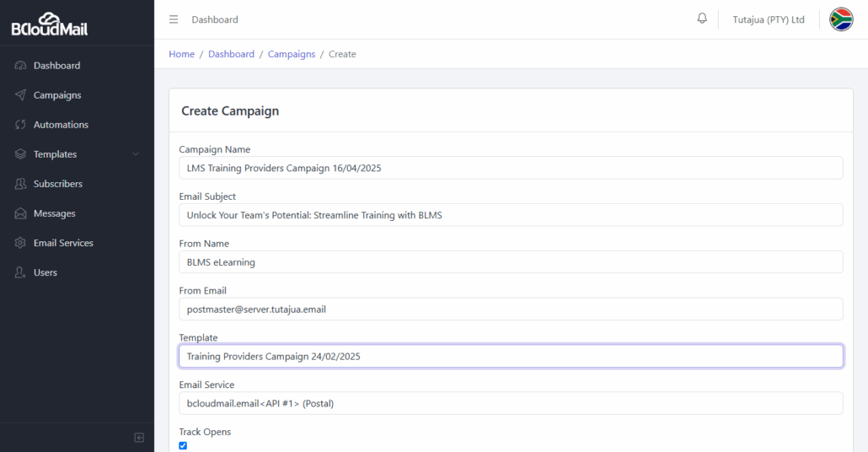Viewport: 868px width, 452px height.
Task: Uncheck the Track Opens checkbox
Action: [183, 445]
